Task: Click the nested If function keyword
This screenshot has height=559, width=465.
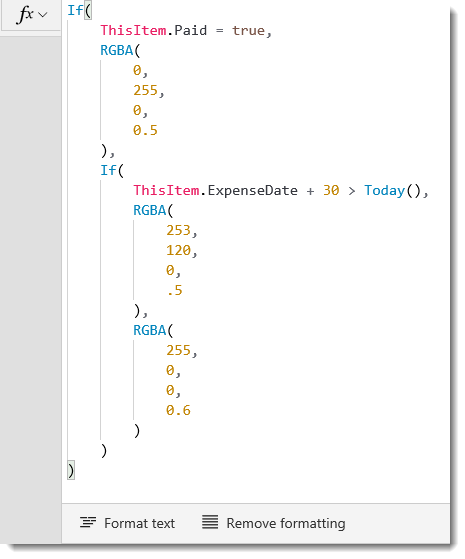Action: tap(108, 170)
